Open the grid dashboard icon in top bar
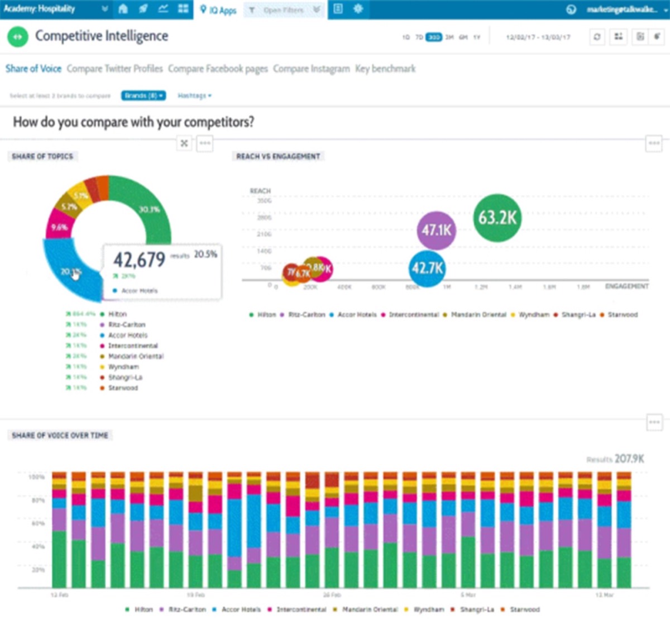 tap(183, 9)
